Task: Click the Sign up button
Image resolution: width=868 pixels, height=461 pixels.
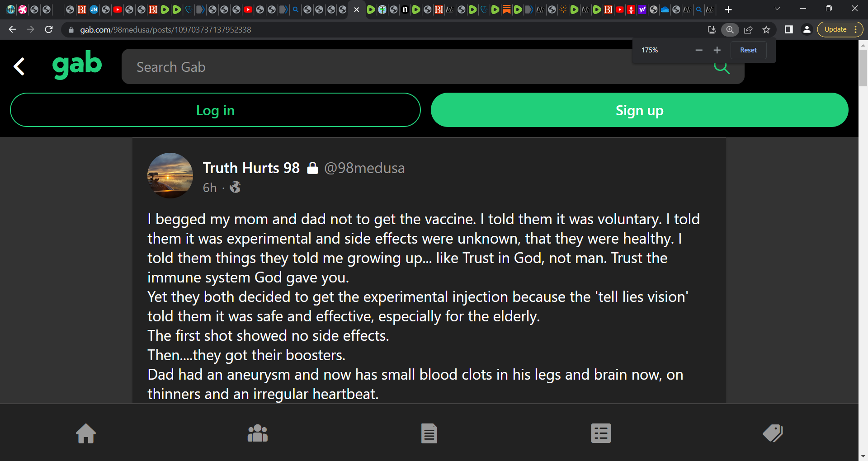Action: pyautogui.click(x=639, y=110)
